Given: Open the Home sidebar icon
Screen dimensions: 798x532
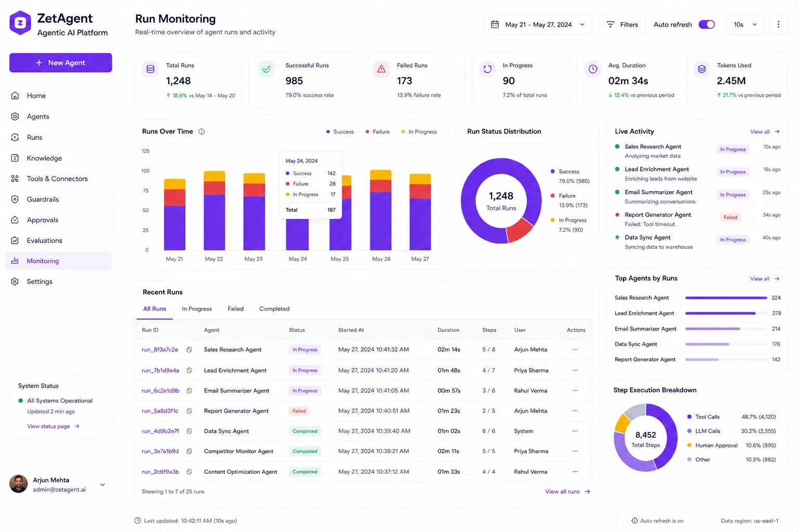Looking at the screenshot, I should (15, 96).
